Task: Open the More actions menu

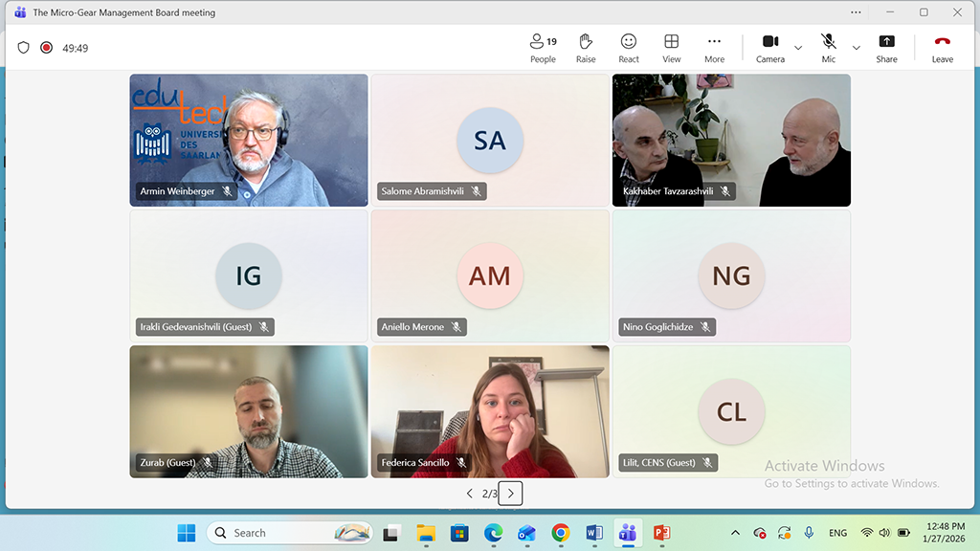Action: coord(714,47)
